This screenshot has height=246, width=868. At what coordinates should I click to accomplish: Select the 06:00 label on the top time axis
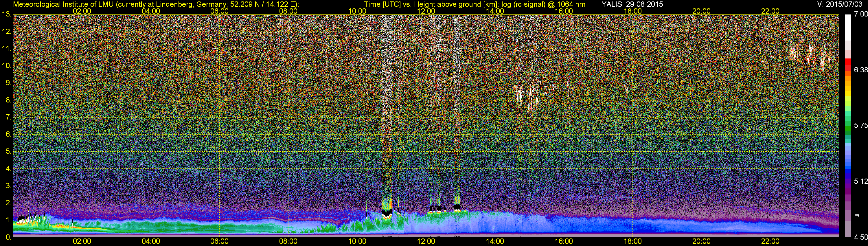(x=219, y=11)
